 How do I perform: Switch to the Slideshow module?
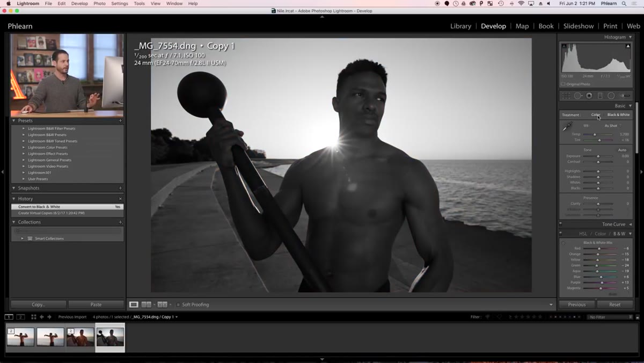579,26
